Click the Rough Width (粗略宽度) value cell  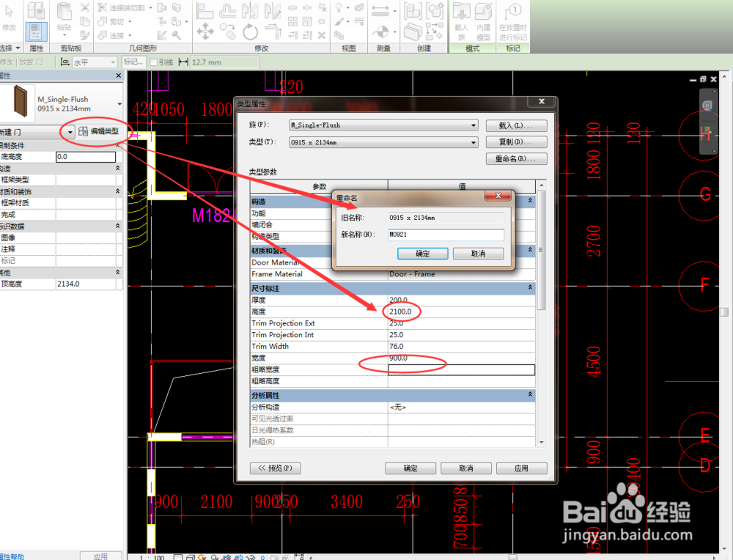(x=461, y=369)
